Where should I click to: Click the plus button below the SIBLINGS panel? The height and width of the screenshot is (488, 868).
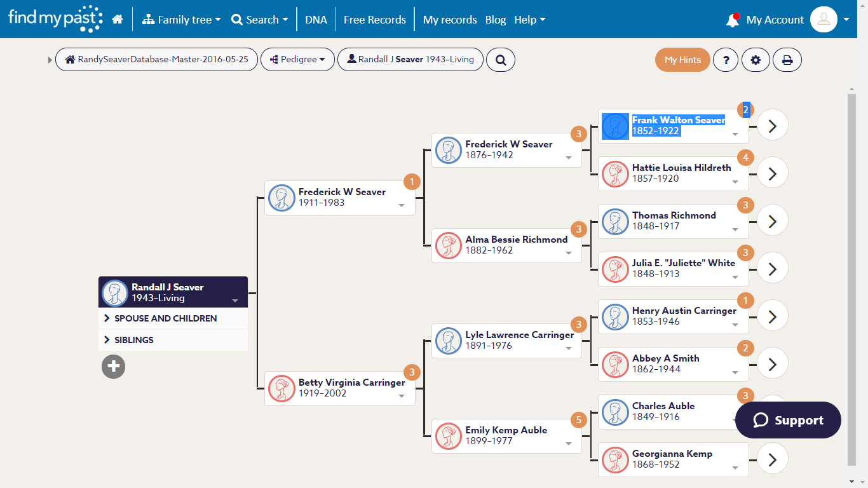click(x=113, y=367)
